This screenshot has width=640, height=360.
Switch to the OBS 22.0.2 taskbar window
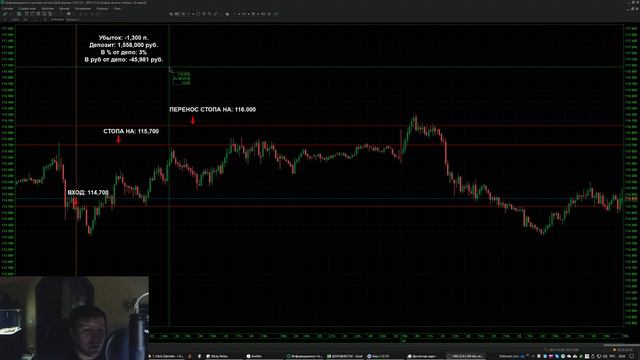pyautogui.click(x=466, y=356)
